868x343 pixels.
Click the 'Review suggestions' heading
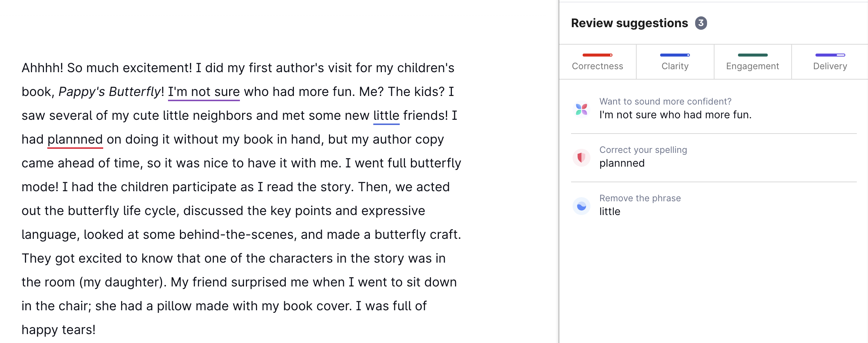pos(629,23)
